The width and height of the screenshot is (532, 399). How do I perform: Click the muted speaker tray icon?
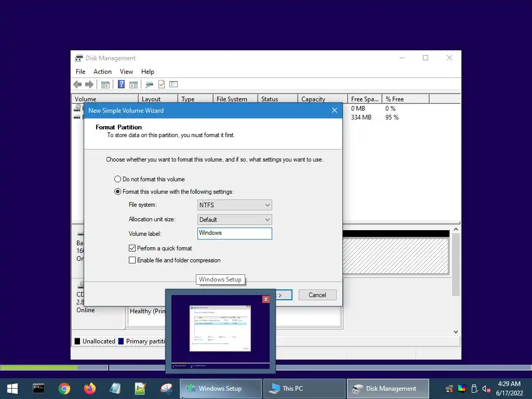[x=486, y=389]
